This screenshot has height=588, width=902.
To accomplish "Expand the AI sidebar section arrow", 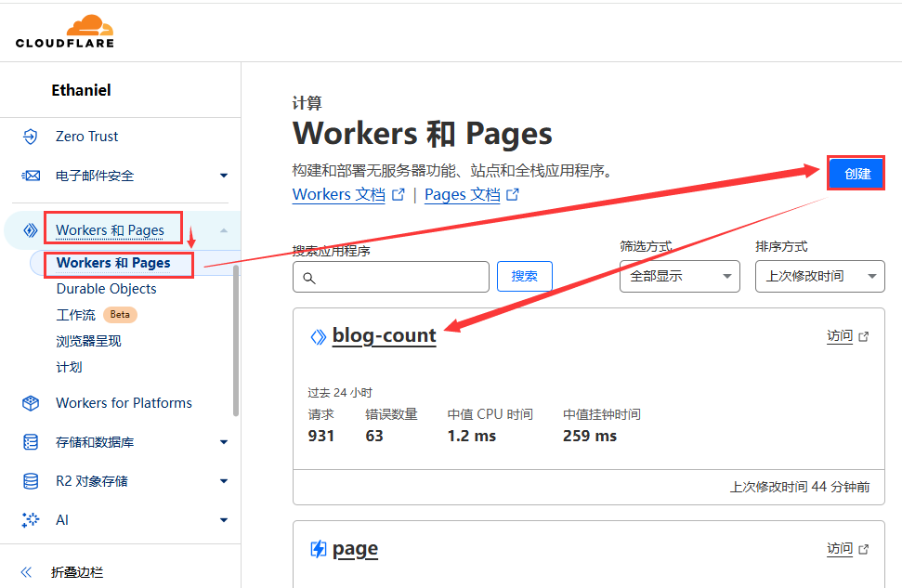I will (223, 520).
